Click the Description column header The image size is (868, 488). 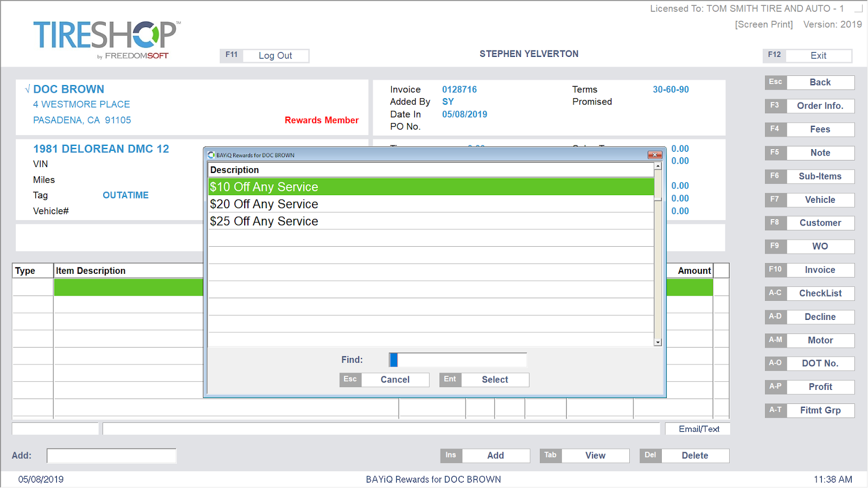click(431, 170)
